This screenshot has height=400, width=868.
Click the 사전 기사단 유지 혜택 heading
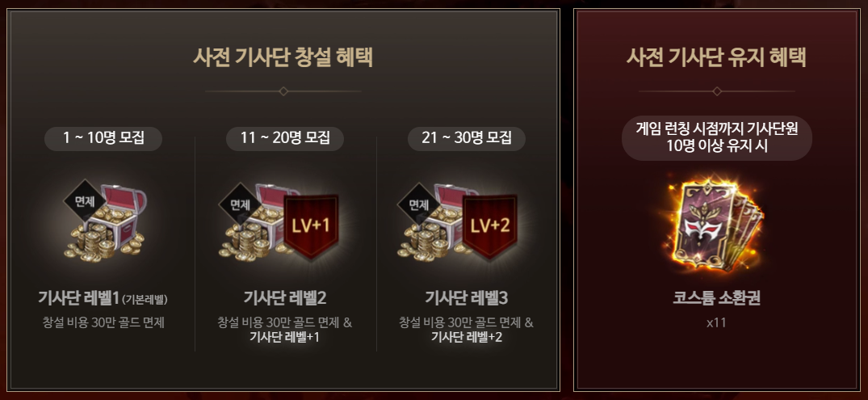[x=716, y=57]
